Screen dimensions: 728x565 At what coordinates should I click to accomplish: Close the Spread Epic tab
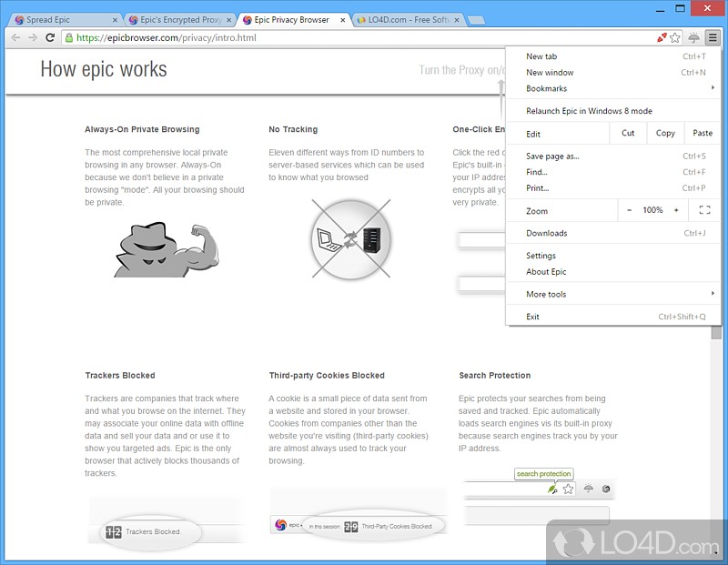115,20
